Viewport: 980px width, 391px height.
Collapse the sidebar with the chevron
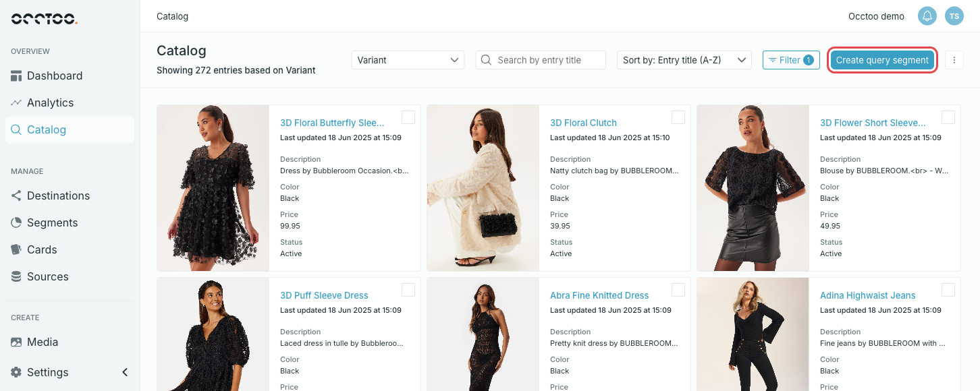coord(125,372)
